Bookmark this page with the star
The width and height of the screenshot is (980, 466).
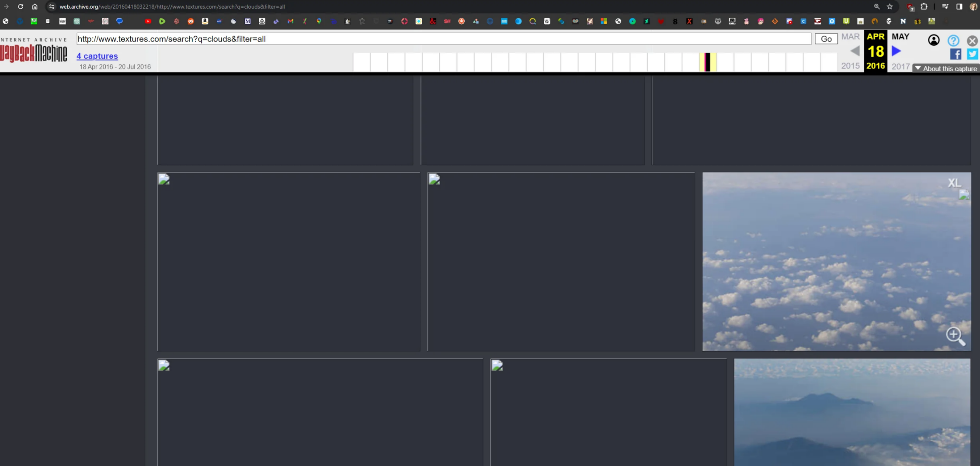pyautogui.click(x=890, y=7)
